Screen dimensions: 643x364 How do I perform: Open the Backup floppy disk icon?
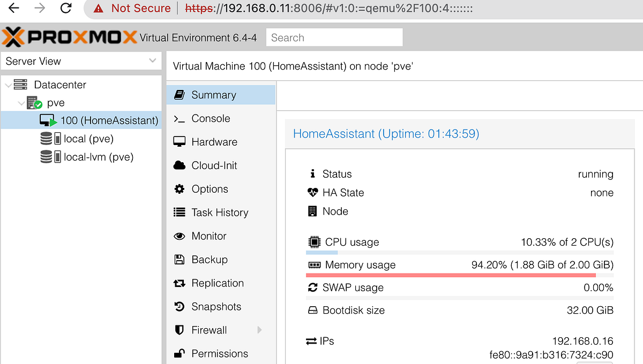180,260
